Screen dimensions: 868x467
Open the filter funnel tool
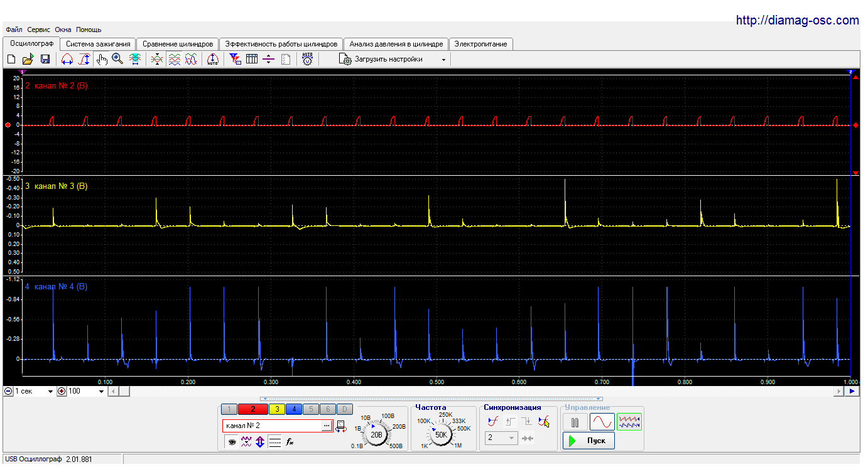[235, 59]
